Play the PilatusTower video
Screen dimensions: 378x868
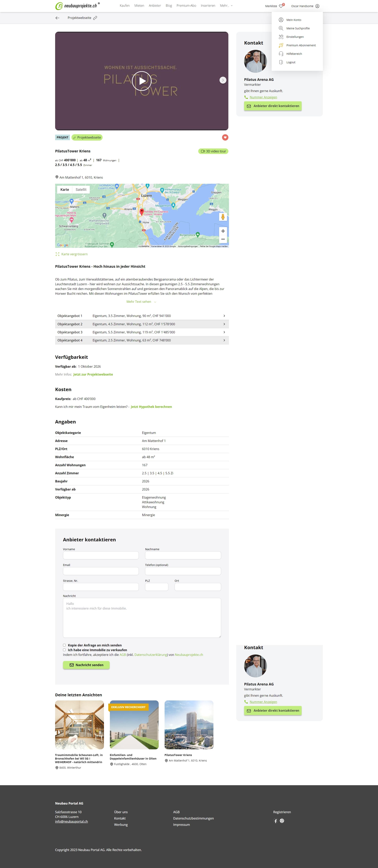pyautogui.click(x=141, y=81)
